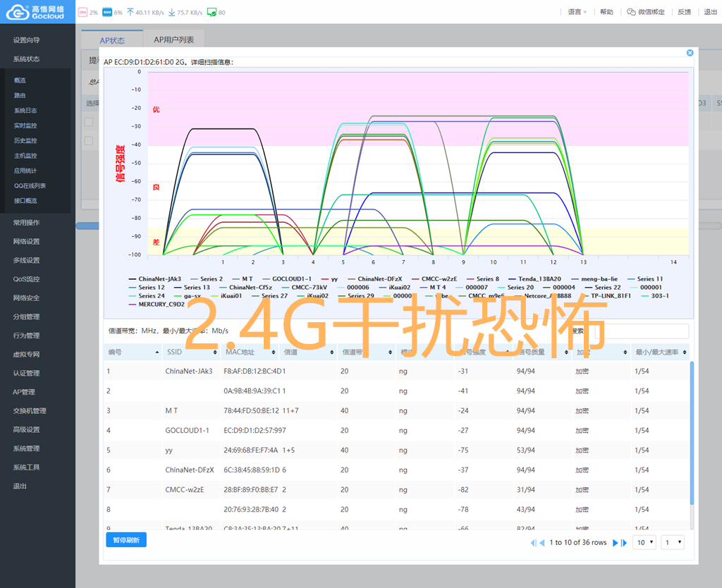Click the 帮助 link in the top bar
Screen dimensions: 722x588
coord(606,12)
